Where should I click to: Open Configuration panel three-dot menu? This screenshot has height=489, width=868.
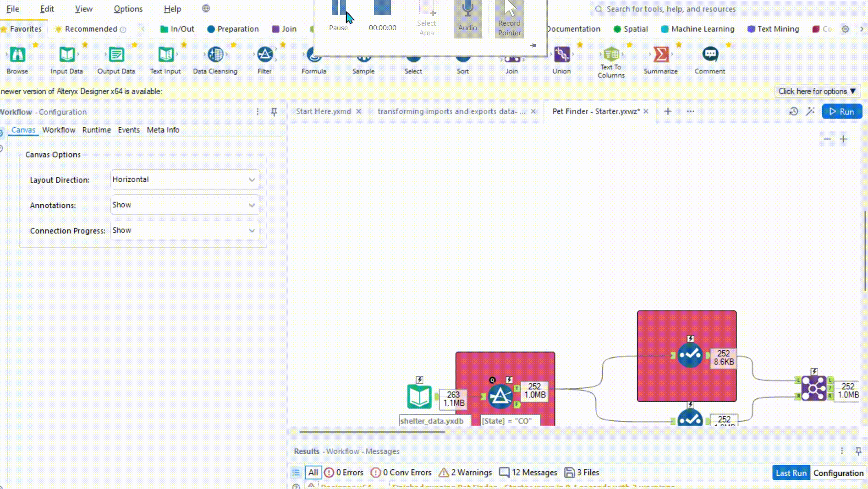258,112
